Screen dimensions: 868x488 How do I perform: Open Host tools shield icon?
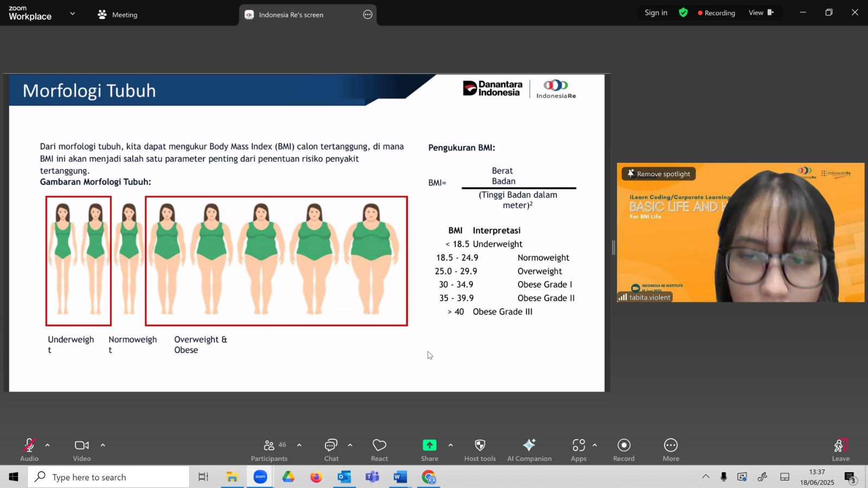click(x=480, y=445)
